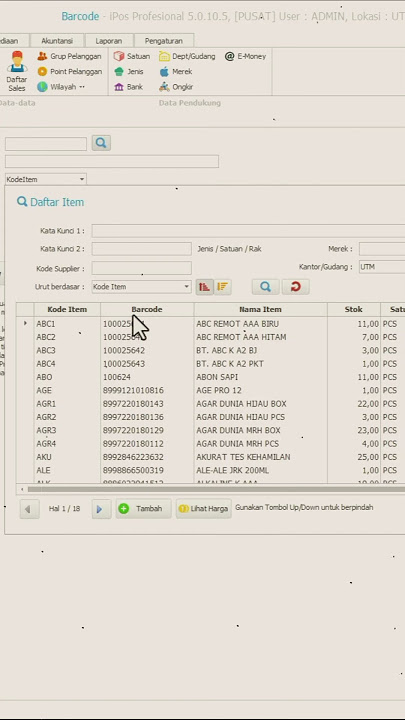This screenshot has height=720, width=405.
Task: Focus the Kata Kunci 1 field
Action: 248,231
